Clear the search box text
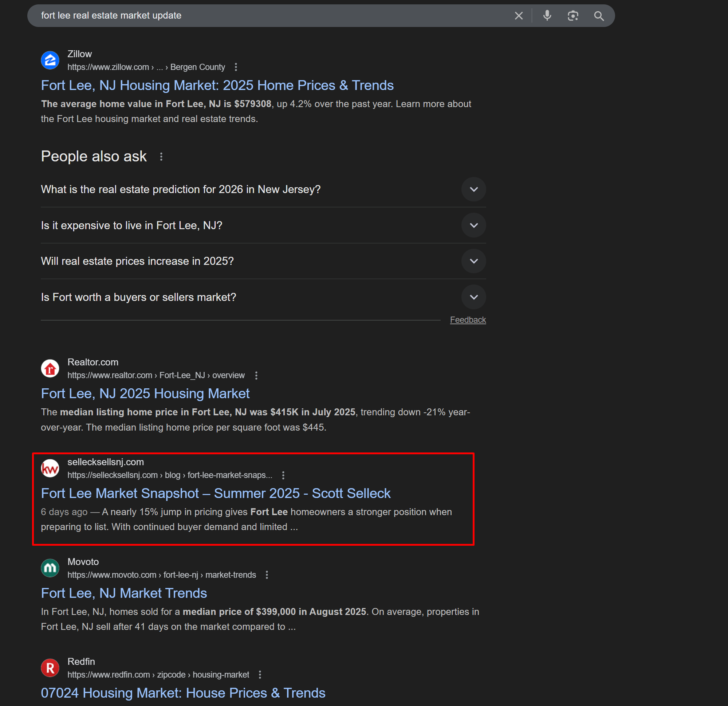 pos(519,16)
